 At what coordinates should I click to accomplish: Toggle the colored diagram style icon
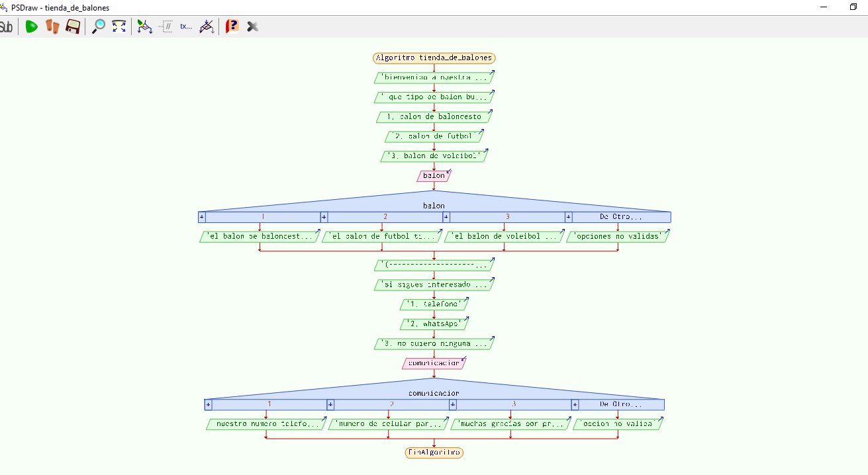(144, 26)
